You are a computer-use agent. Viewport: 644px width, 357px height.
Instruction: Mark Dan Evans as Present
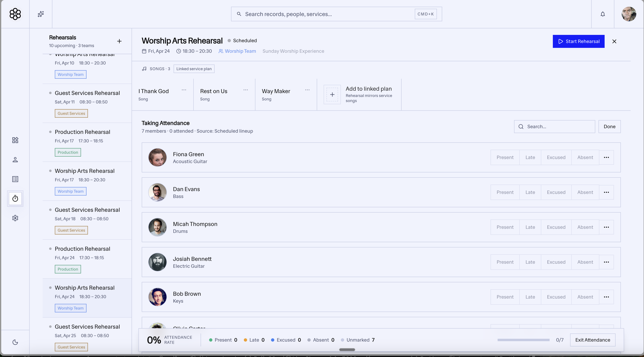pos(505,192)
